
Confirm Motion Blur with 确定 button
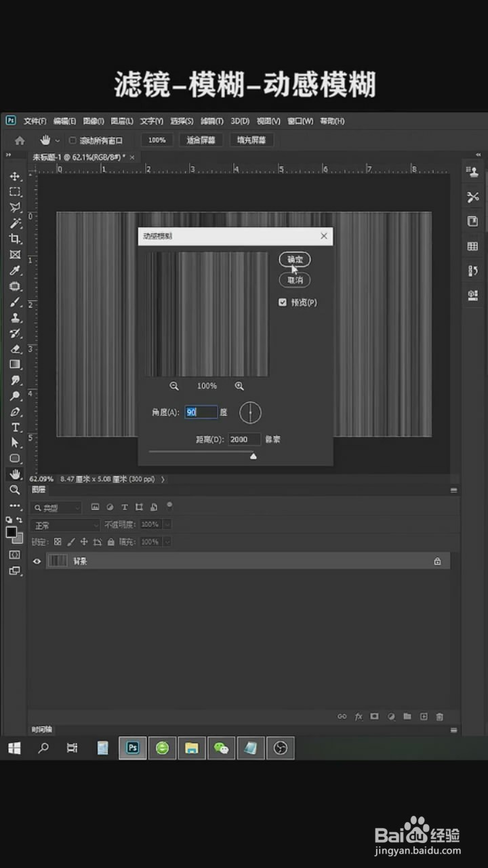click(x=295, y=259)
